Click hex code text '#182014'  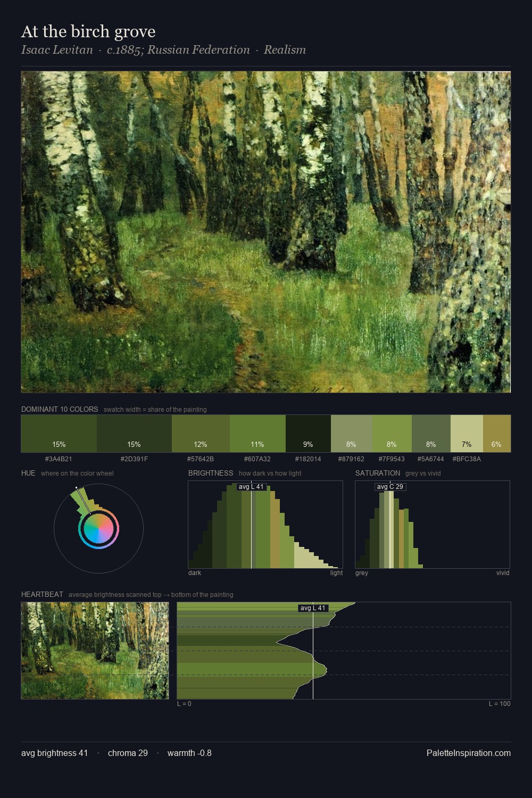(x=308, y=459)
